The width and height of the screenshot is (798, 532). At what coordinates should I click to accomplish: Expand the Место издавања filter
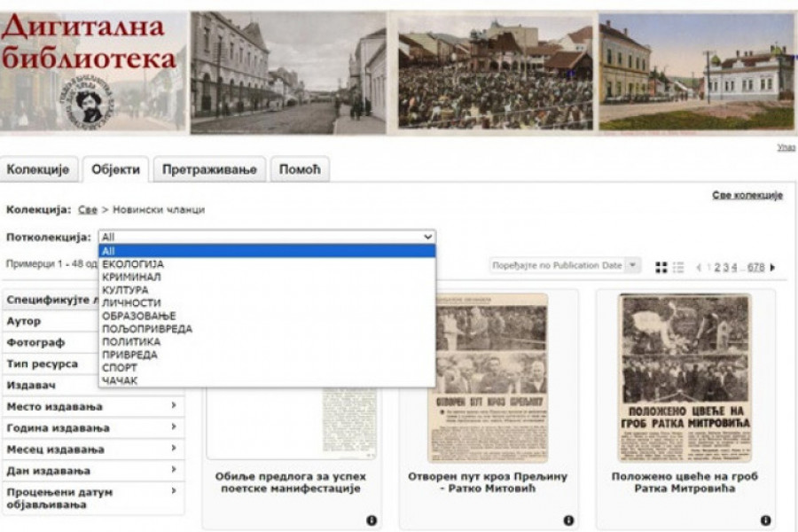tap(93, 407)
